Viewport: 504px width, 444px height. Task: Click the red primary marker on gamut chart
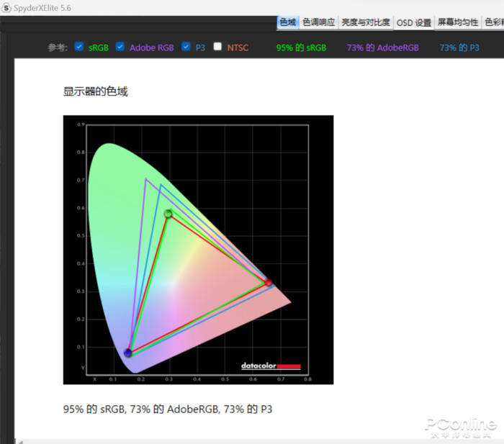coord(269,282)
